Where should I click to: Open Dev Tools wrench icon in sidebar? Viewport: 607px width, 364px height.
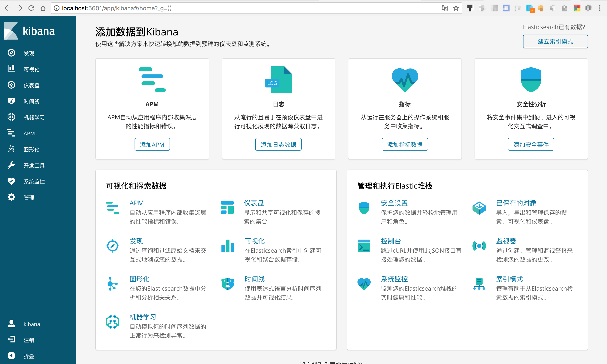click(11, 165)
